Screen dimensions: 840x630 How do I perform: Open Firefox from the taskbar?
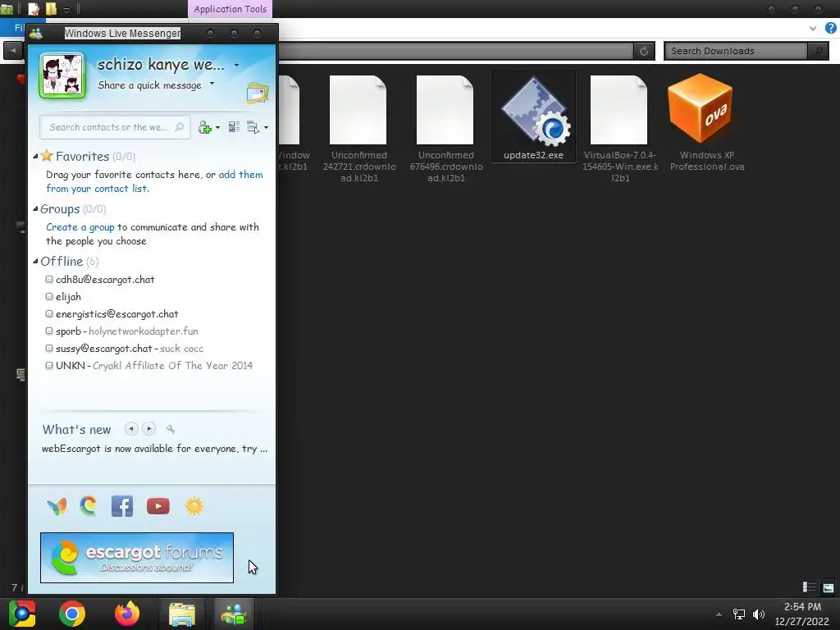click(x=127, y=614)
